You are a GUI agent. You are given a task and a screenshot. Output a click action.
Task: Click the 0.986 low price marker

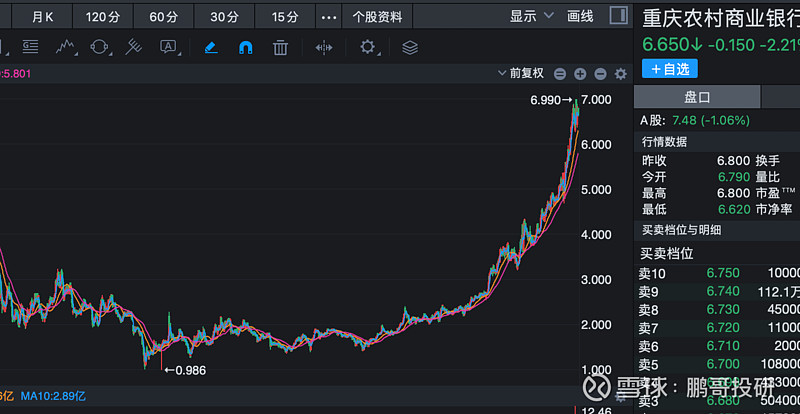[x=184, y=370]
